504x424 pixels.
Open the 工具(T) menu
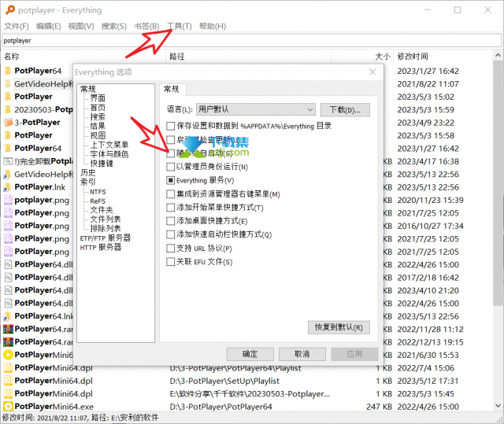click(x=179, y=26)
